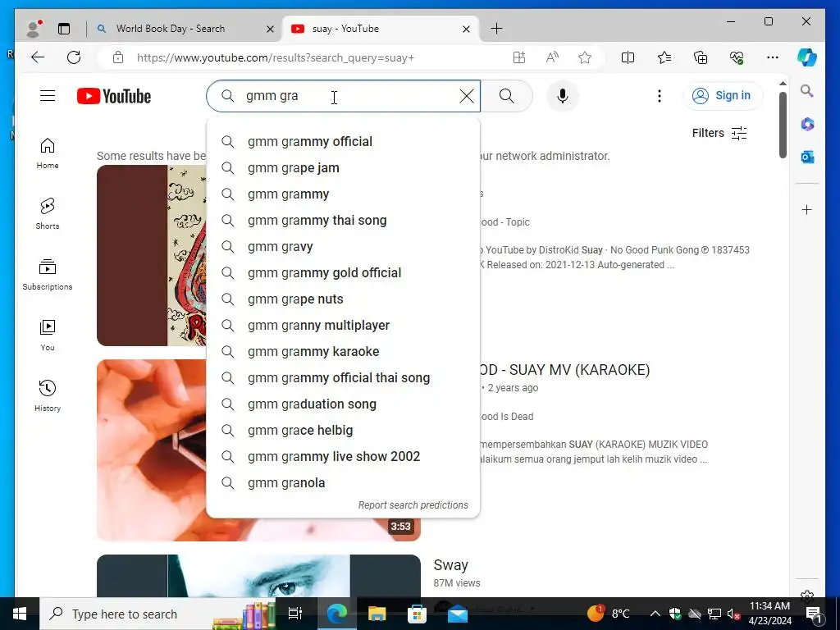Activate the Read aloud icon
This screenshot has width=840, height=630.
(552, 57)
